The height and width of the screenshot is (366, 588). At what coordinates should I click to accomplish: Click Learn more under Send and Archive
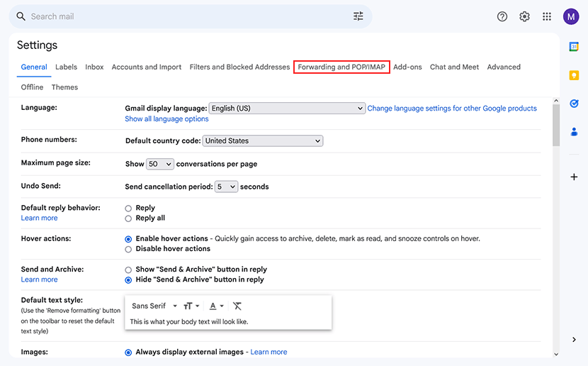click(39, 279)
